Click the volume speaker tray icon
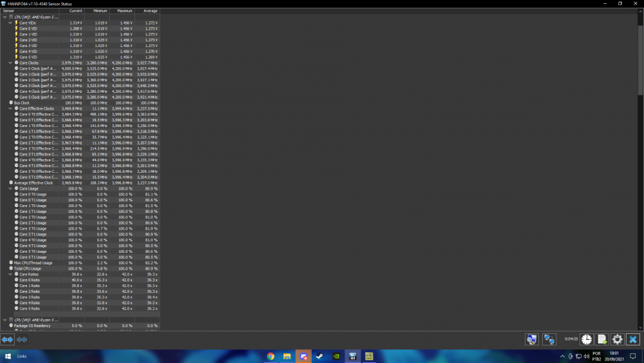This screenshot has width=644, height=363. (587, 357)
